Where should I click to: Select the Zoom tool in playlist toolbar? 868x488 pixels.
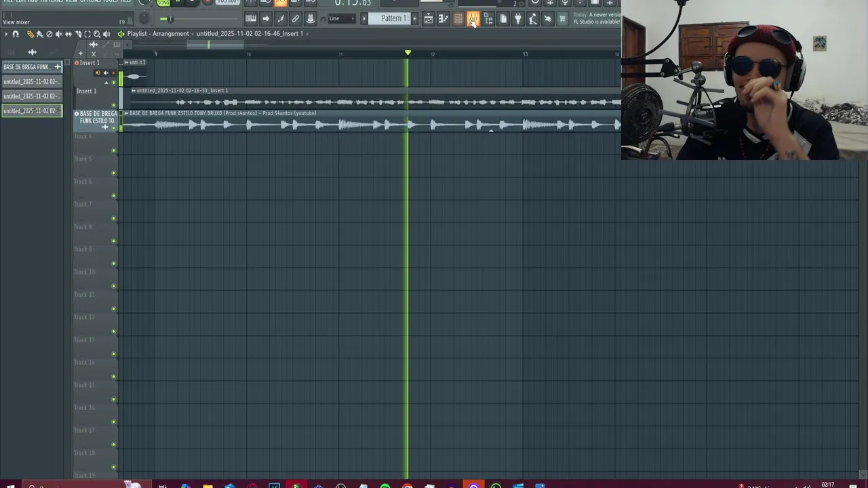tap(96, 34)
